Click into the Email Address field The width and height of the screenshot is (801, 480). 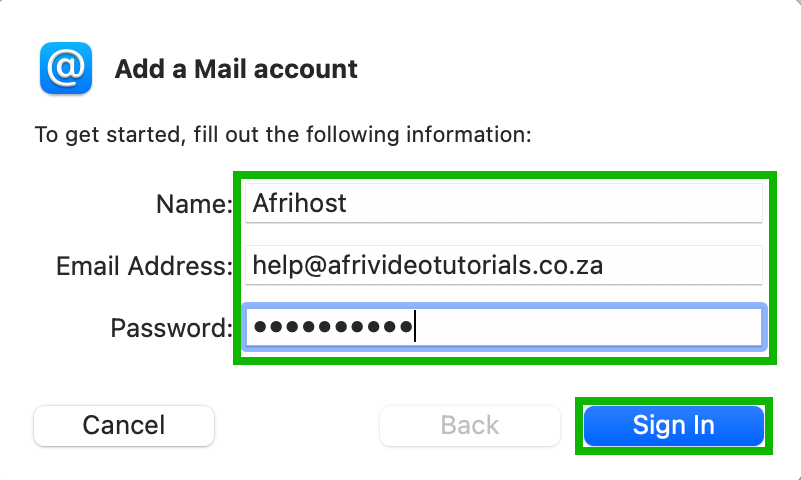[502, 265]
